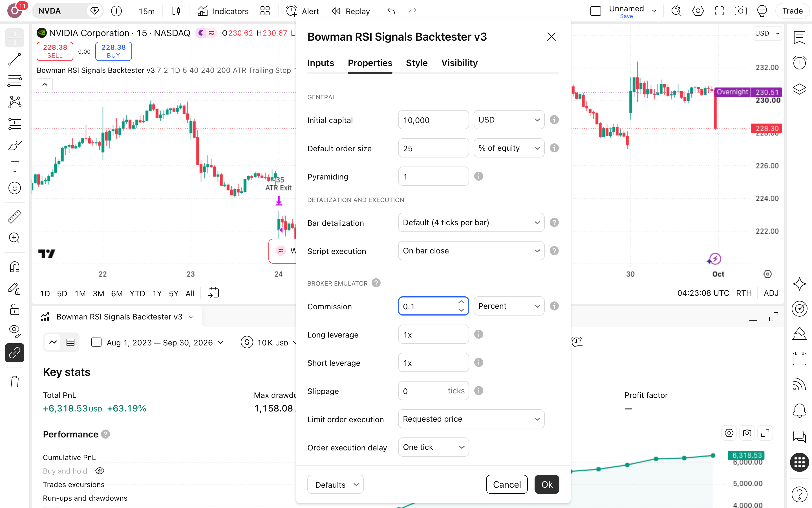The width and height of the screenshot is (812, 508).
Task: Open the Defaults dropdown button
Action: [x=335, y=485]
